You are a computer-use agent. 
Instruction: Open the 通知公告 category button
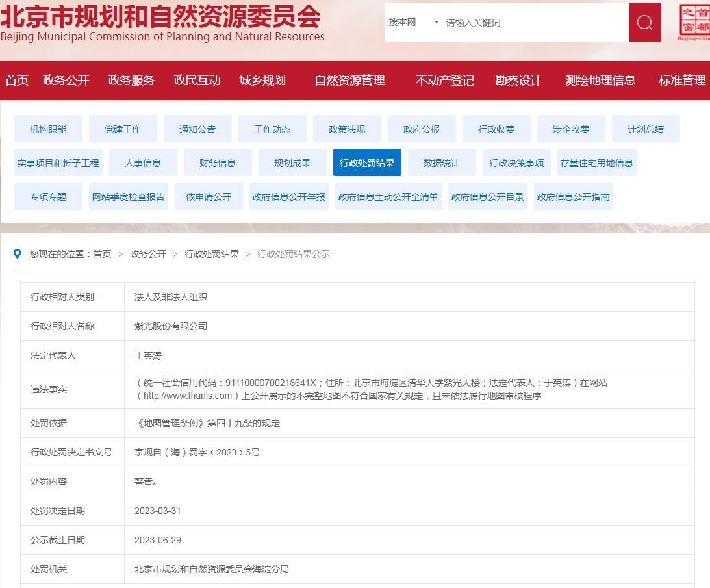click(197, 129)
